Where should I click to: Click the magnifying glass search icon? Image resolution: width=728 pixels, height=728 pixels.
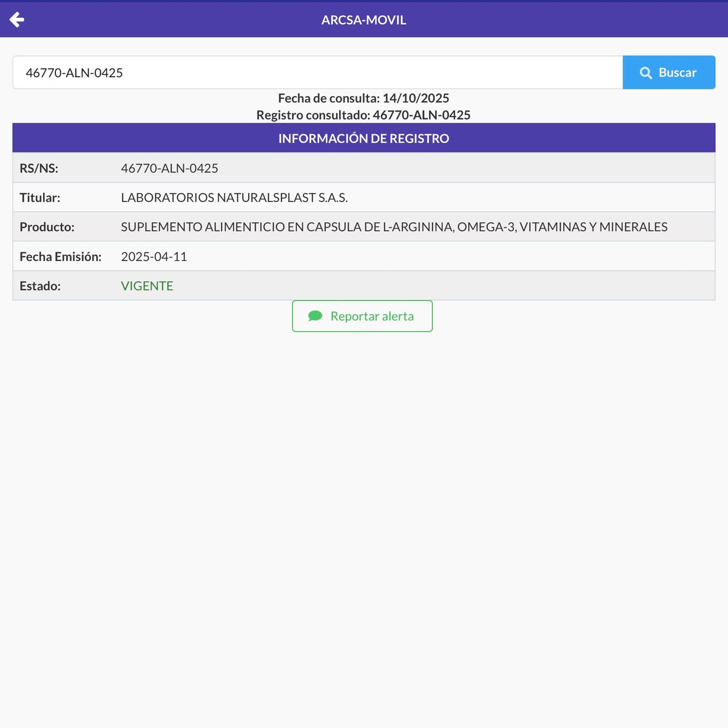point(645,73)
